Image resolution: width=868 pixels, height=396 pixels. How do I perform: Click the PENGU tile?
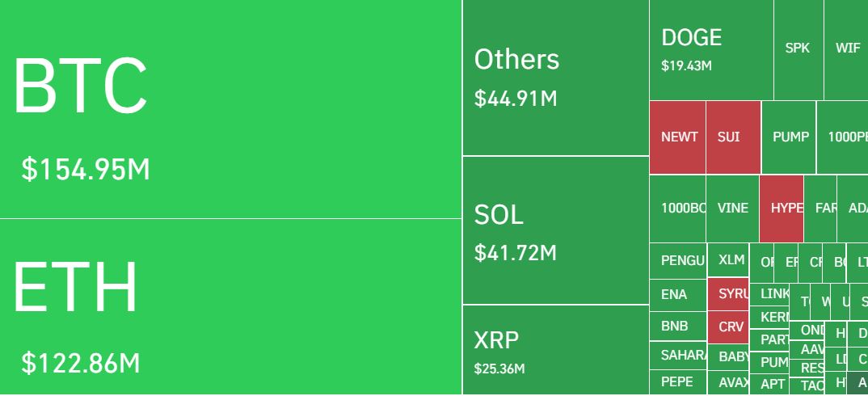678,261
